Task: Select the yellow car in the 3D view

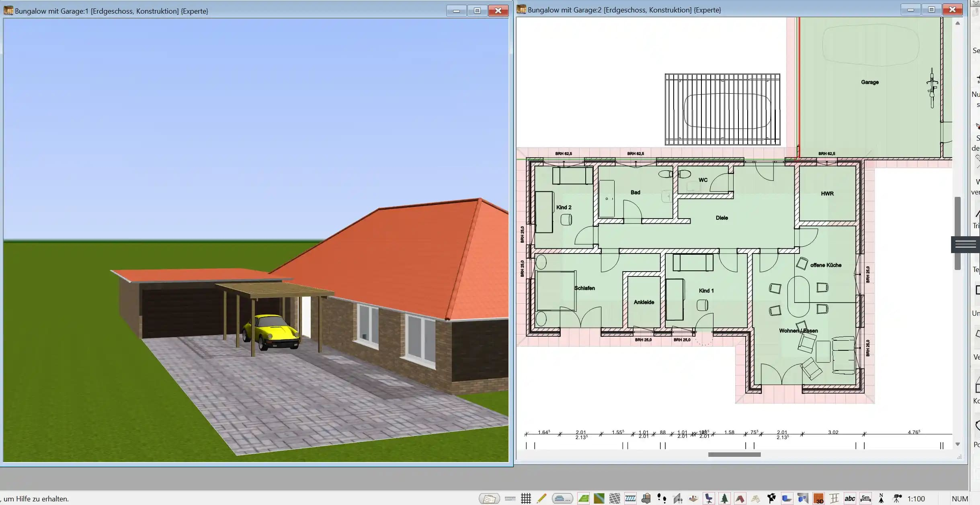Action: [x=271, y=332]
